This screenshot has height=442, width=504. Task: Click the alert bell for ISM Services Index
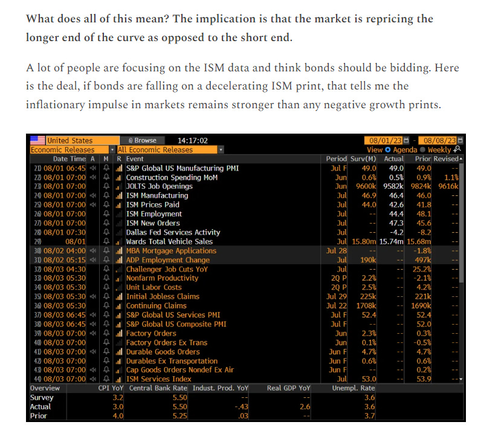[x=106, y=379]
